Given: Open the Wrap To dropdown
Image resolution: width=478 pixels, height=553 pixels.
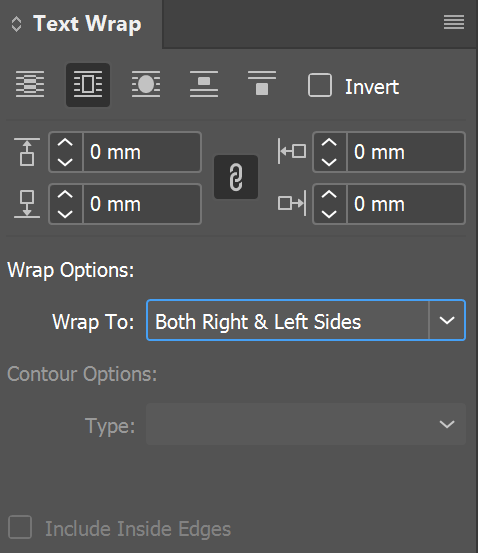Looking at the screenshot, I should coord(306,320).
